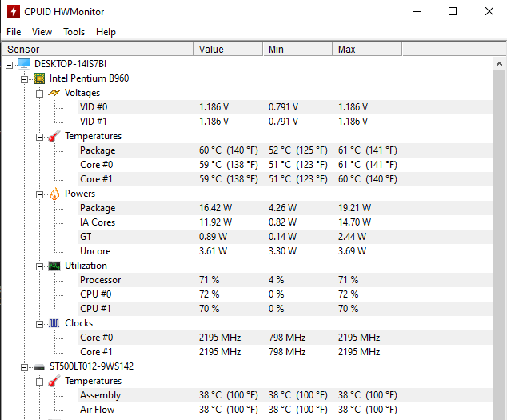Click the Intel Pentium B960 CPU chip icon
The width and height of the screenshot is (507, 420).
[39, 78]
